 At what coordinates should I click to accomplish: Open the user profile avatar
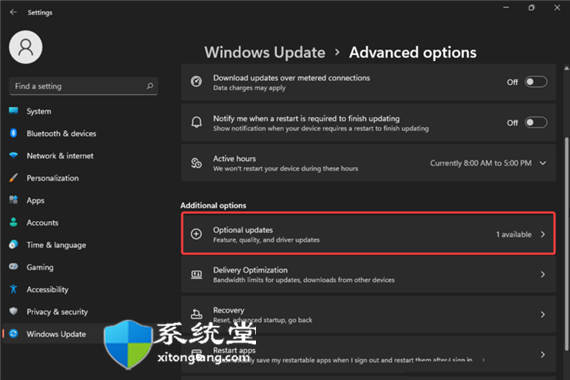26,47
